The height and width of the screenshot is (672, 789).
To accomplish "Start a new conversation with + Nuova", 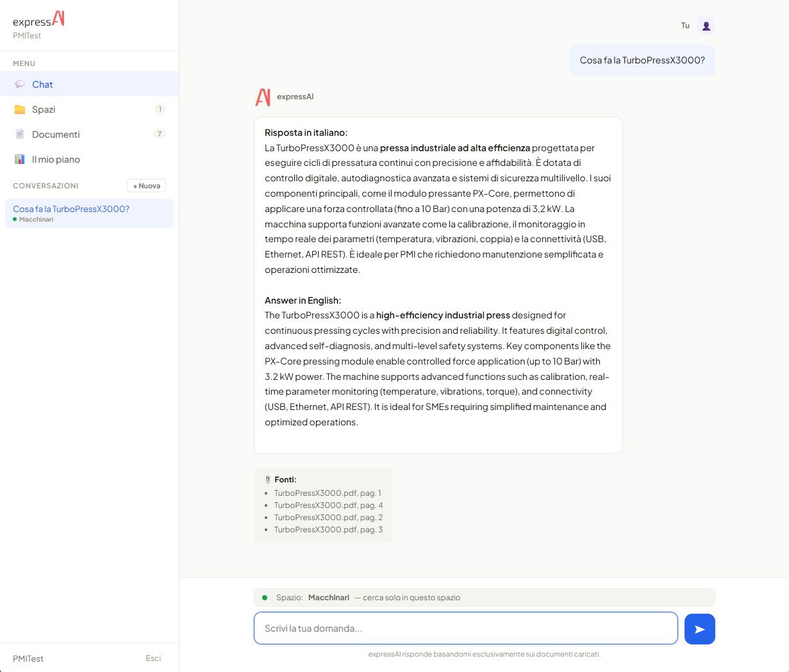I will [147, 186].
